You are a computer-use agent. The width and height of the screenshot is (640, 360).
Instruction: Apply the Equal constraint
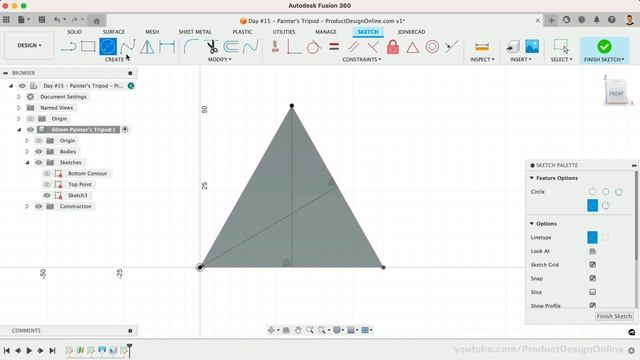pos(334,47)
